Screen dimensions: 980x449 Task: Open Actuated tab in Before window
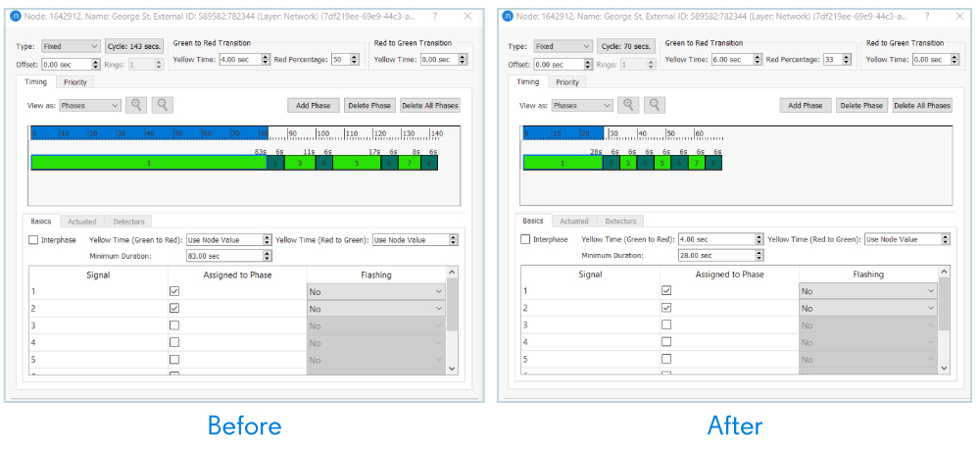[x=82, y=222]
